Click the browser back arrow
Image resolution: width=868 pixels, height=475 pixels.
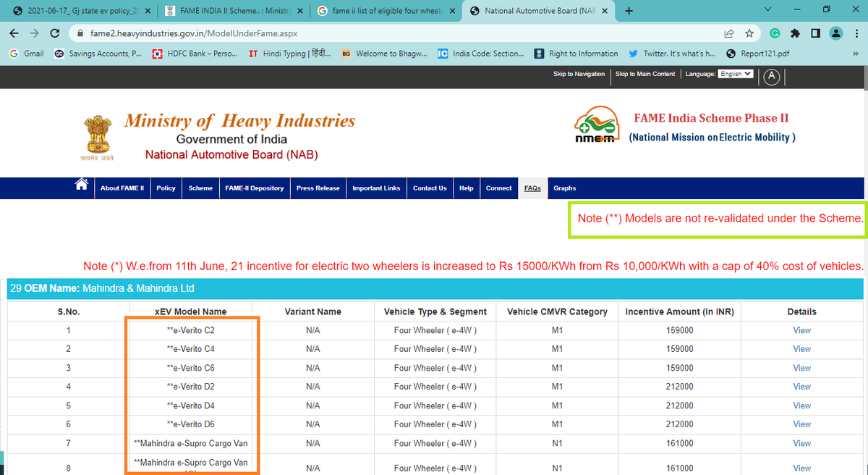click(14, 33)
